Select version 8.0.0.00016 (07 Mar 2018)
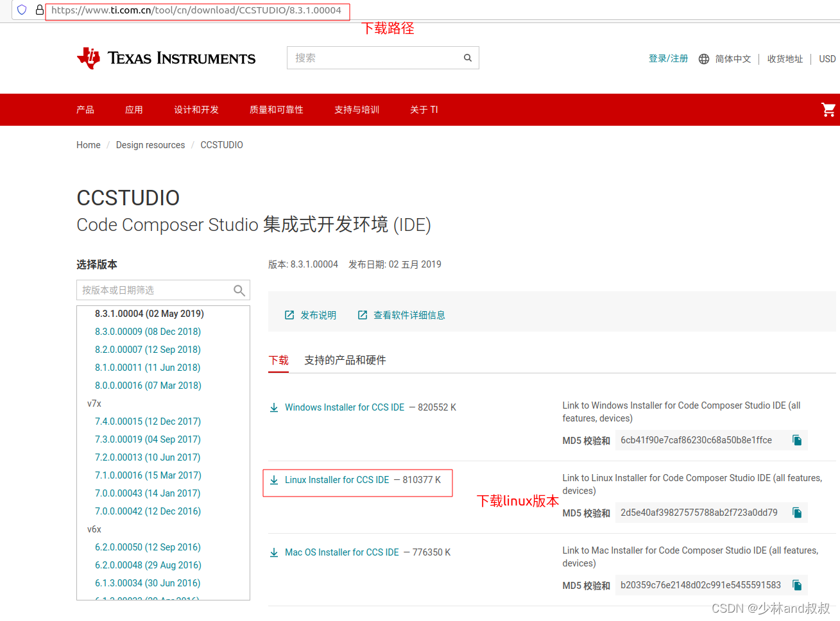 point(148,386)
